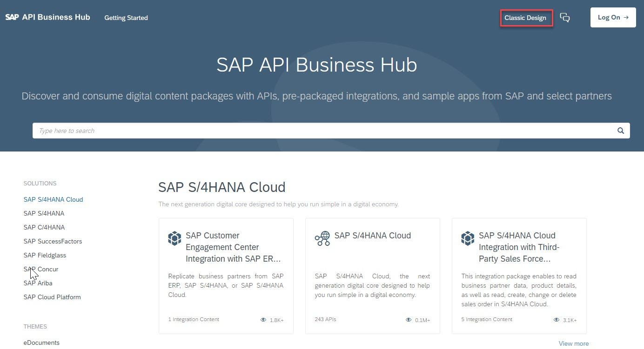Click the SAP API Business Hub logo
Screen dimensions: 644x349
click(47, 17)
